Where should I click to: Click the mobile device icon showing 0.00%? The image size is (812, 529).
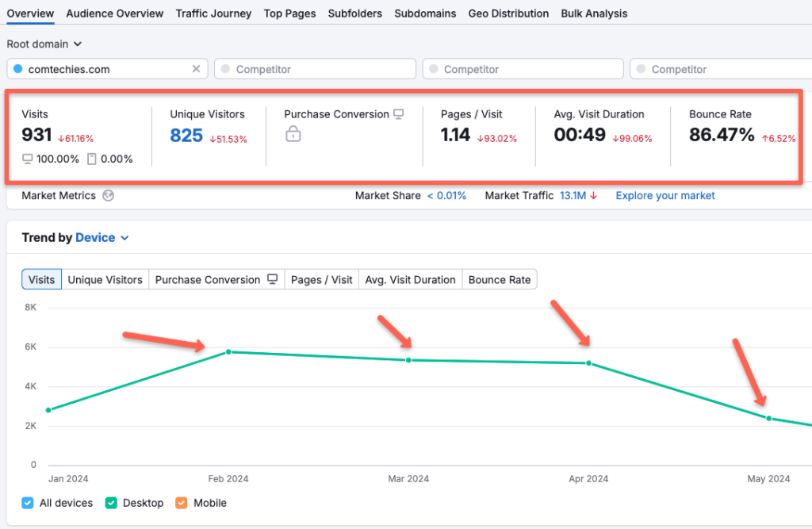[x=94, y=158]
